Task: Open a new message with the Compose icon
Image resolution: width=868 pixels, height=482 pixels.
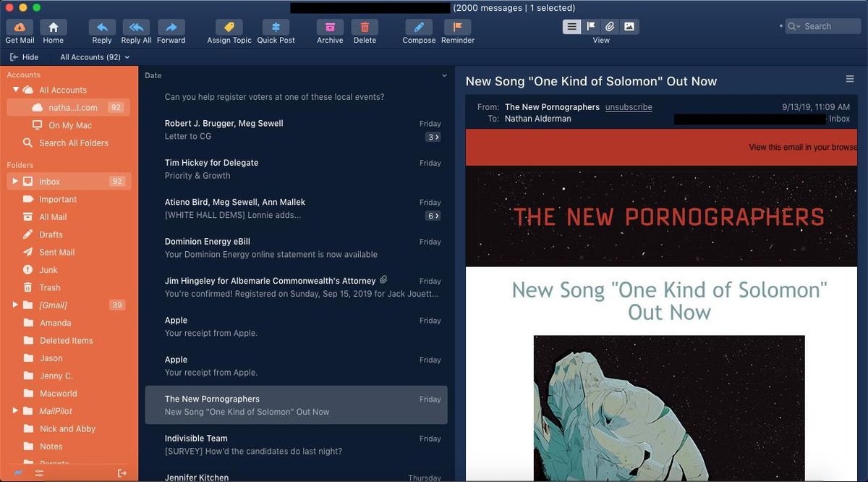Action: coord(418,27)
